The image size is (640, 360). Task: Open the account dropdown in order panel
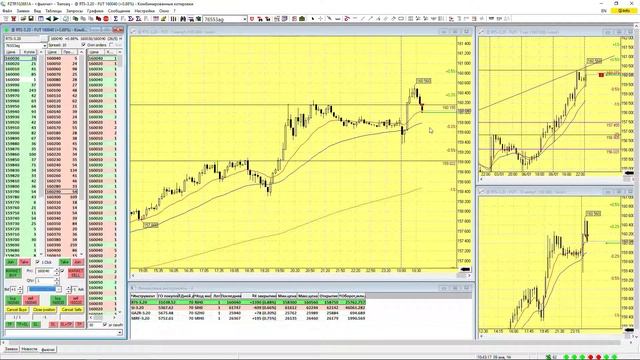(x=44, y=45)
